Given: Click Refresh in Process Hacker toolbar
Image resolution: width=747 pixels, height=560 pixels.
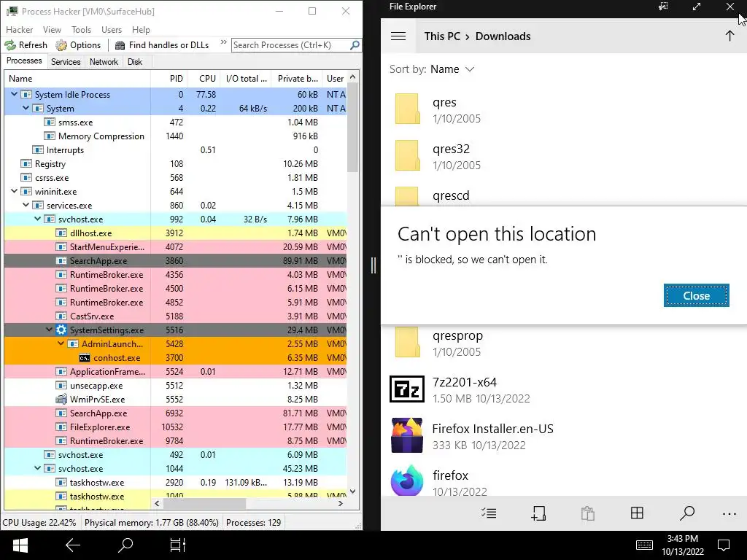Looking at the screenshot, I should click(x=26, y=45).
